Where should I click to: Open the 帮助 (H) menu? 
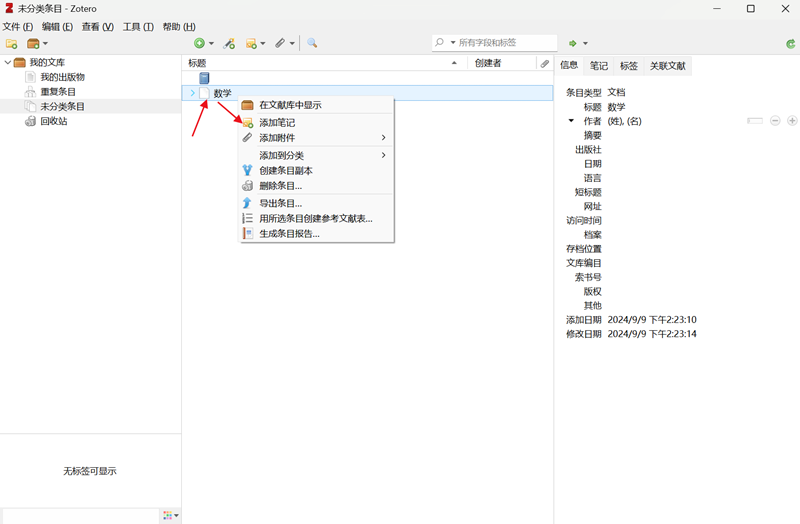click(179, 27)
